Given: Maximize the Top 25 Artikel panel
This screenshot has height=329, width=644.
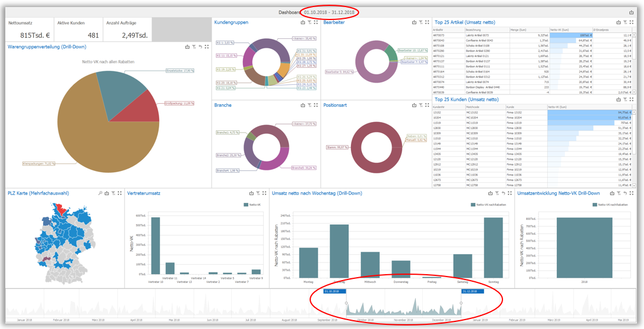Looking at the screenshot, I should pos(631,22).
